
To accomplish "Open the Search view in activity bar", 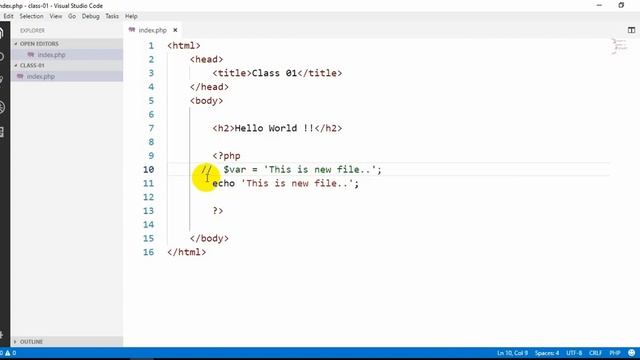I will click(2, 57).
